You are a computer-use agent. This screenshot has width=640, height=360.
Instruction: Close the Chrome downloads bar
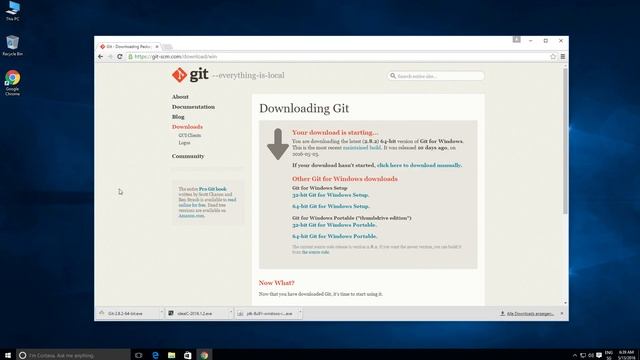pos(562,313)
